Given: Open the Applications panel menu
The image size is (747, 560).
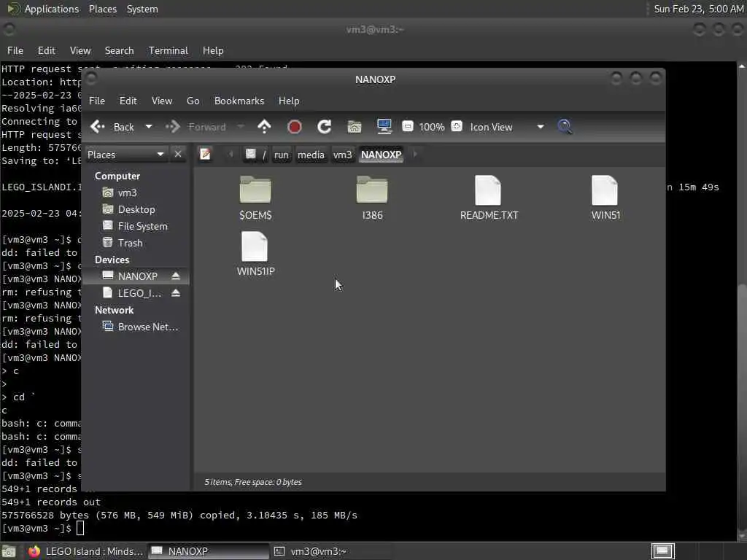Looking at the screenshot, I should click(44, 9).
